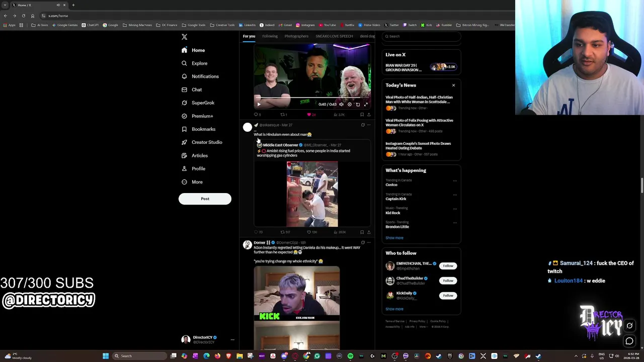The image size is (644, 362).
Task: Open the Notifications page
Action: [x=200, y=76]
